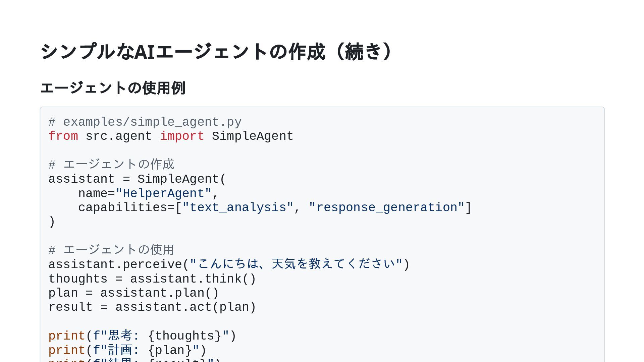Click the red 'from' keyword
The image size is (644, 362).
pos(63,136)
